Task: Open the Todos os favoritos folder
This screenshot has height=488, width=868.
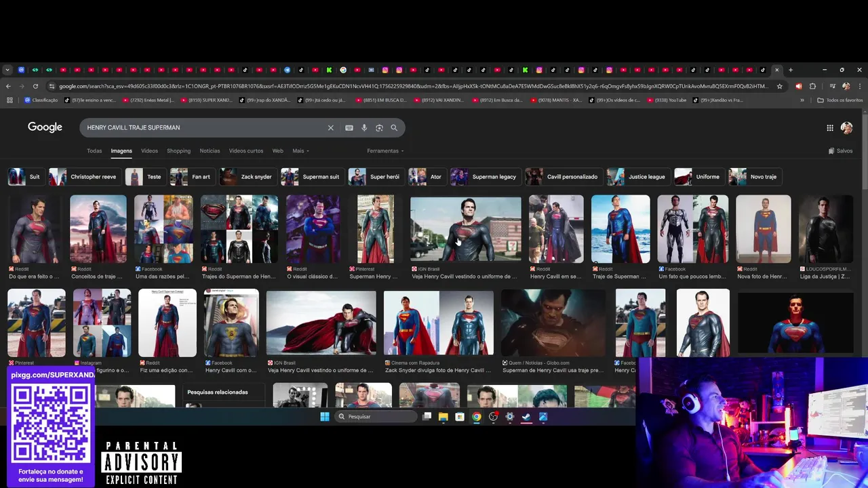Action: [840, 100]
